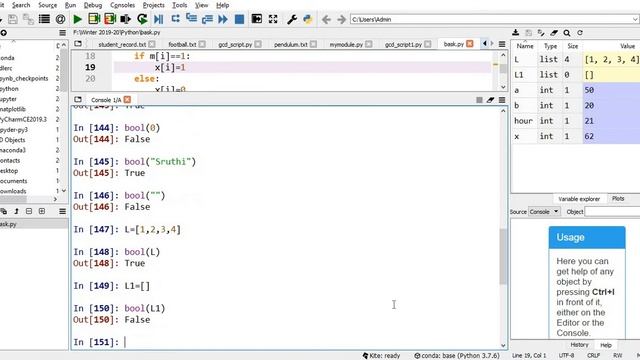Click the @ symbol finder icon

coord(60,19)
